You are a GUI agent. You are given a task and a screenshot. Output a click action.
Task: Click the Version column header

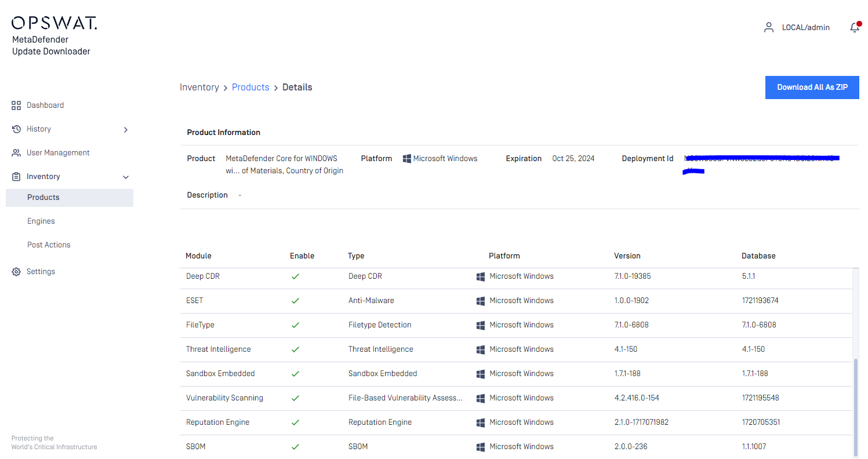pos(627,256)
